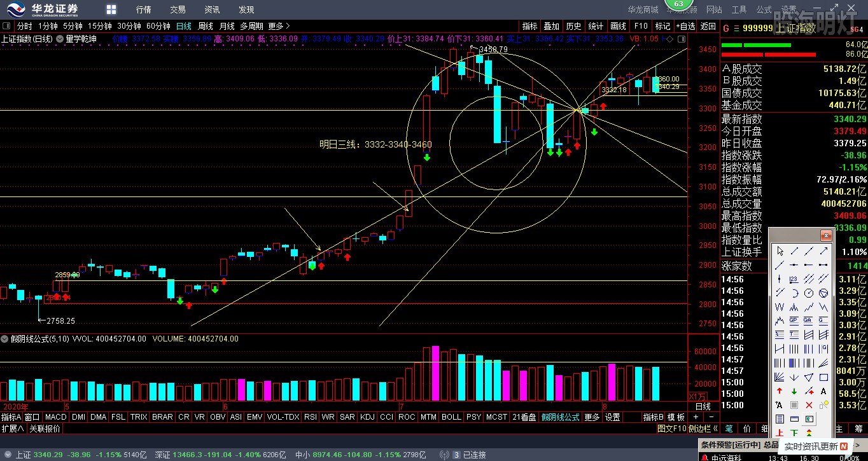This screenshot has height=461, width=868.
Task: Select the line-with-arrowhead tool
Action: pos(823,251)
